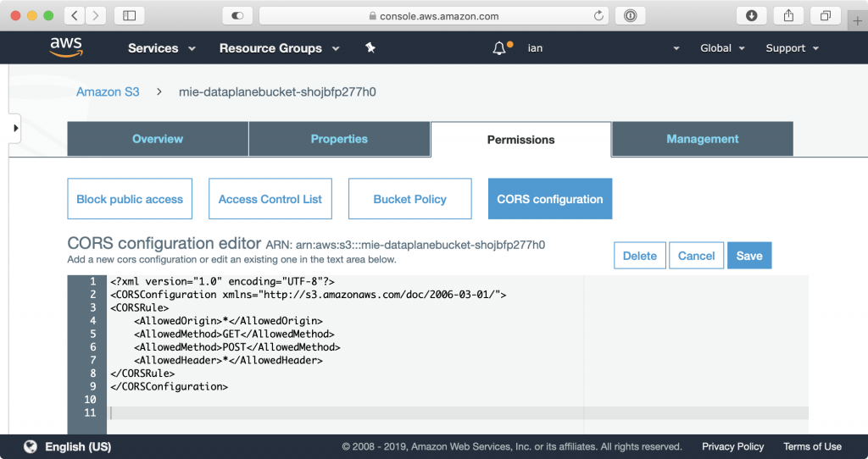Open the Support dropdown menu
The image size is (868, 459).
click(793, 48)
